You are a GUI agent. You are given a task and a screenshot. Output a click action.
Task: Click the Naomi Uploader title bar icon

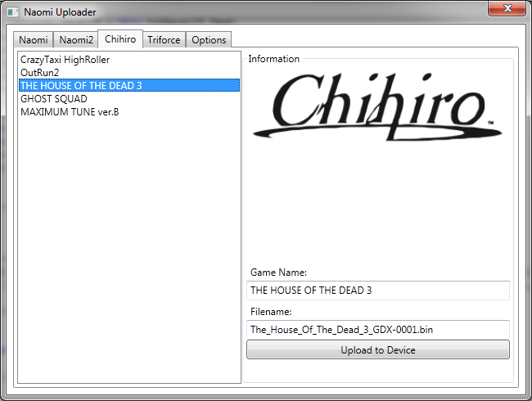click(13, 12)
